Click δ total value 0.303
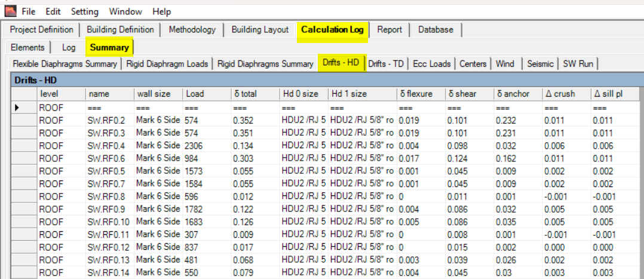Screen dimensions: 644x279 (255, 158)
